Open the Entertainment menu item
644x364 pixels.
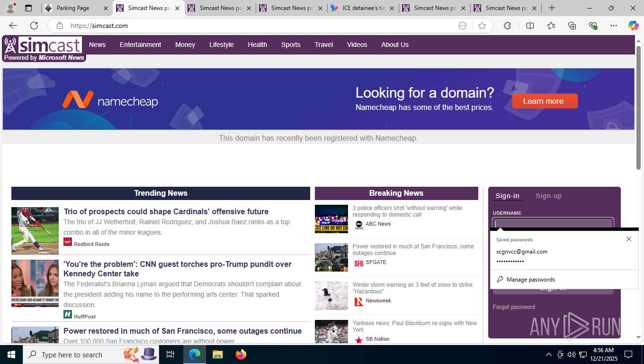140,45
